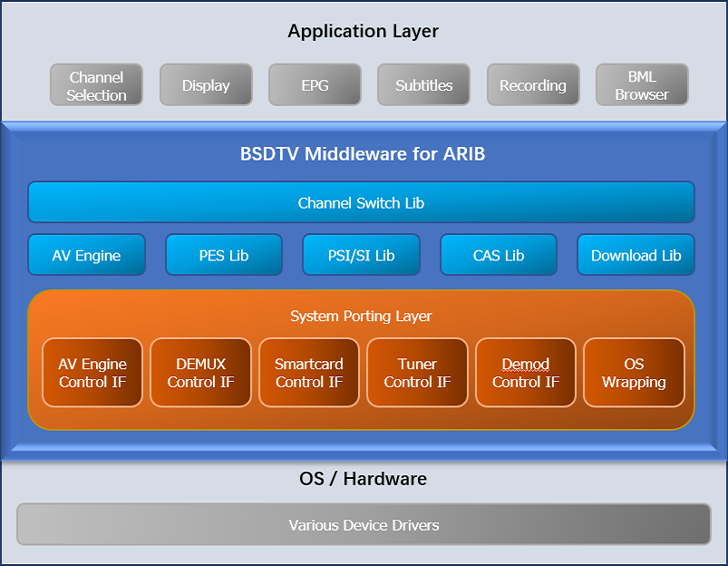728x566 pixels.
Task: Click the Various Device Drivers bar
Action: click(x=364, y=524)
